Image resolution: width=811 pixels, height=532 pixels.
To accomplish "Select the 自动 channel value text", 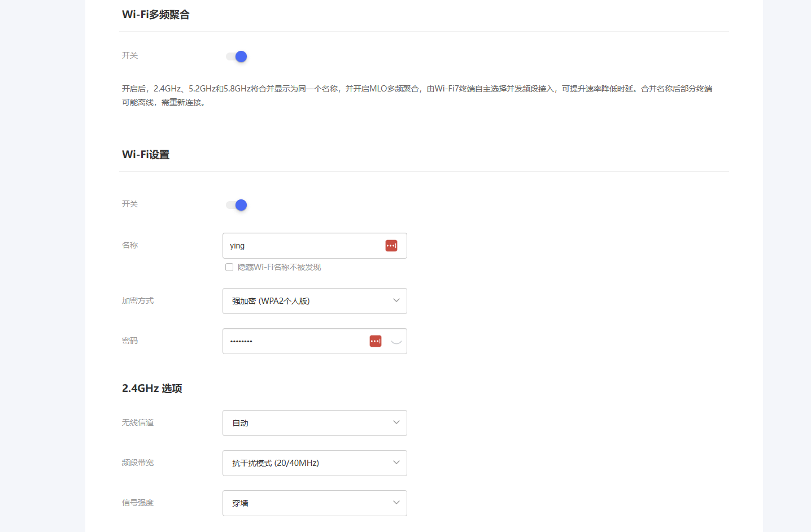I will pyautogui.click(x=241, y=422).
